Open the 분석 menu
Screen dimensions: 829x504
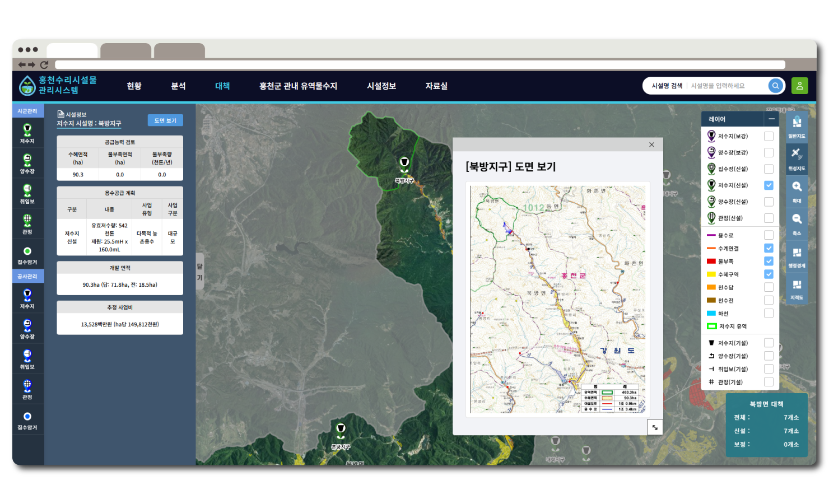[178, 86]
